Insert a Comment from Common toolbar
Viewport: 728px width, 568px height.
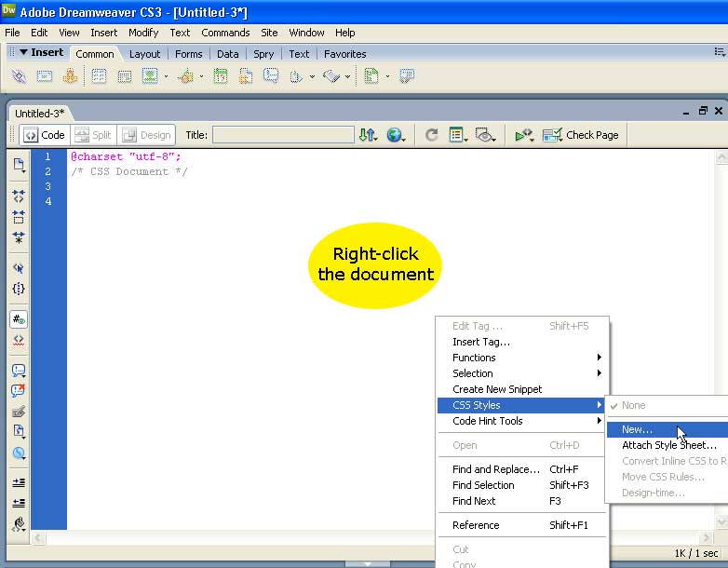click(x=271, y=75)
